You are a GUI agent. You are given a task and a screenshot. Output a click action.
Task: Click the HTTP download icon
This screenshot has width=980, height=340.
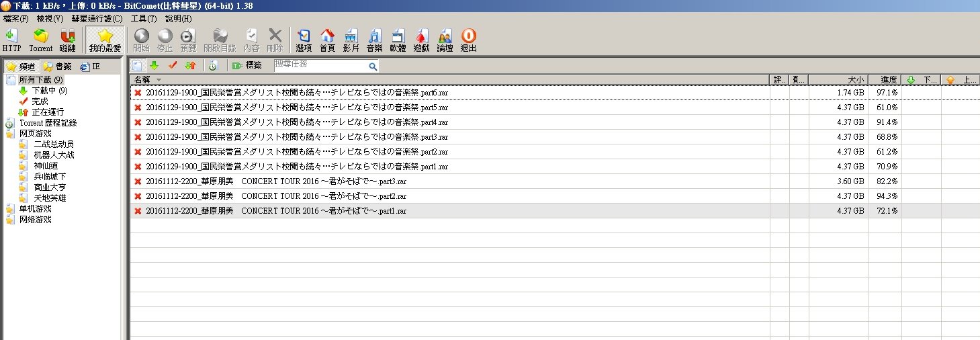tap(11, 40)
